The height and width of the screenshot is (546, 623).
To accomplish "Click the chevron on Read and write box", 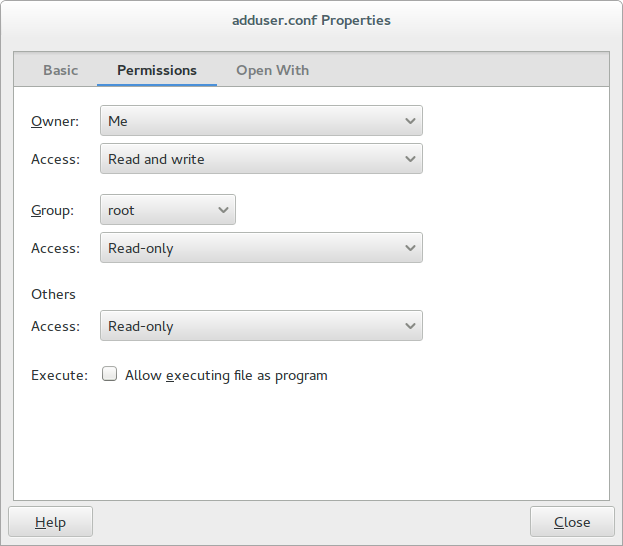I will [410, 159].
